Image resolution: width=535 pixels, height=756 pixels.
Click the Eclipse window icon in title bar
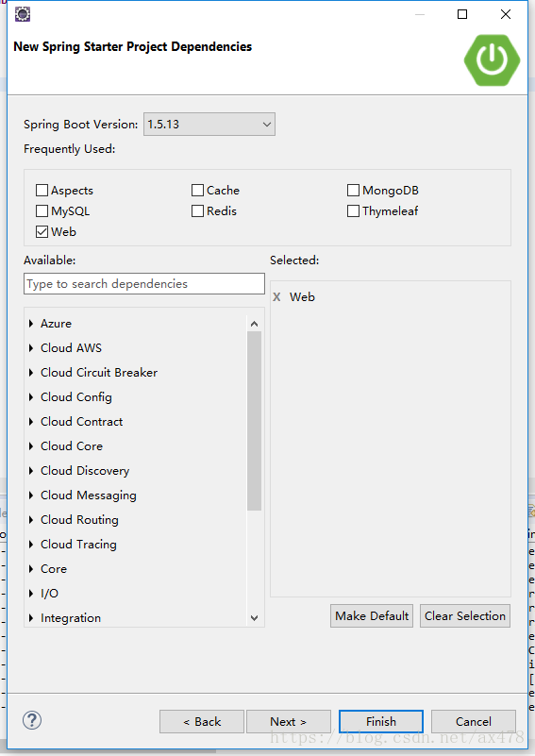click(x=23, y=14)
